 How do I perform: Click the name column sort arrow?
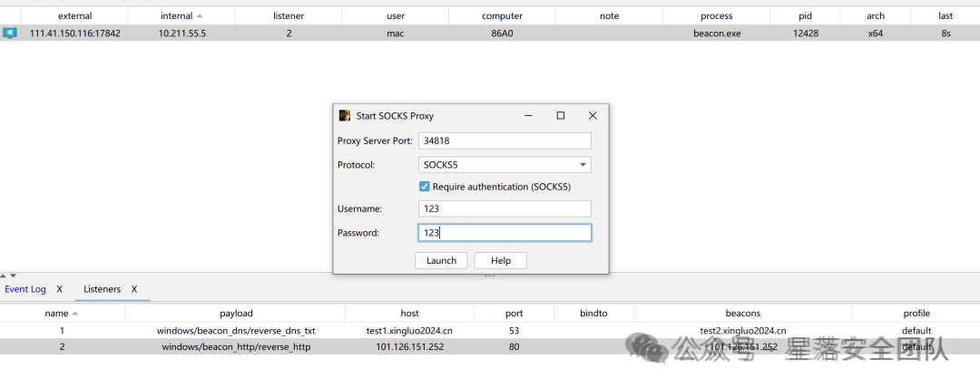click(75, 313)
